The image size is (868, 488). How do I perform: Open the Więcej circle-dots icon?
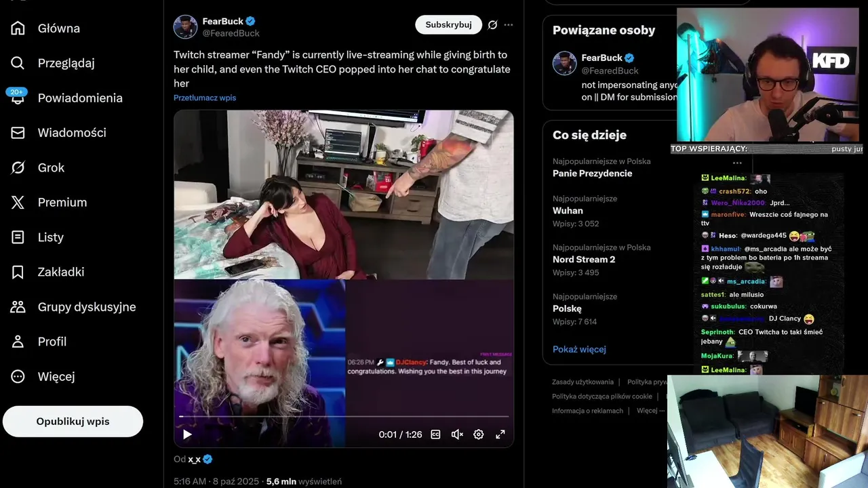18,376
